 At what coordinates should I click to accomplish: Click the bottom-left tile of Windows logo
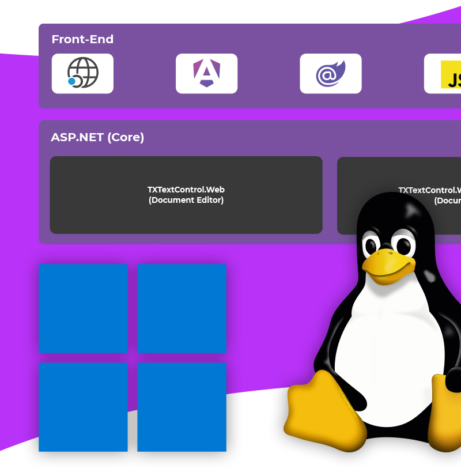[x=83, y=407]
